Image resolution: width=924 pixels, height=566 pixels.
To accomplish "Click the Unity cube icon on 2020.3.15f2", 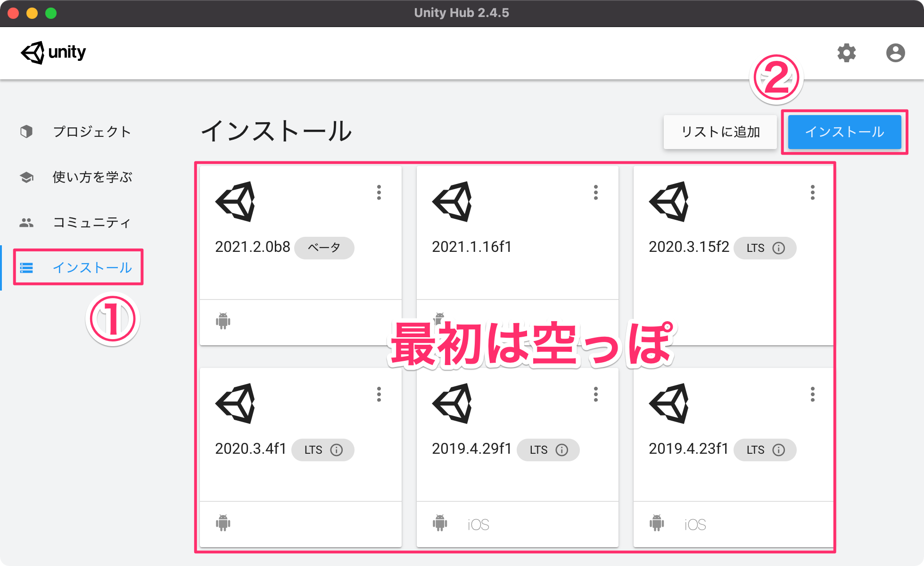I will [669, 201].
